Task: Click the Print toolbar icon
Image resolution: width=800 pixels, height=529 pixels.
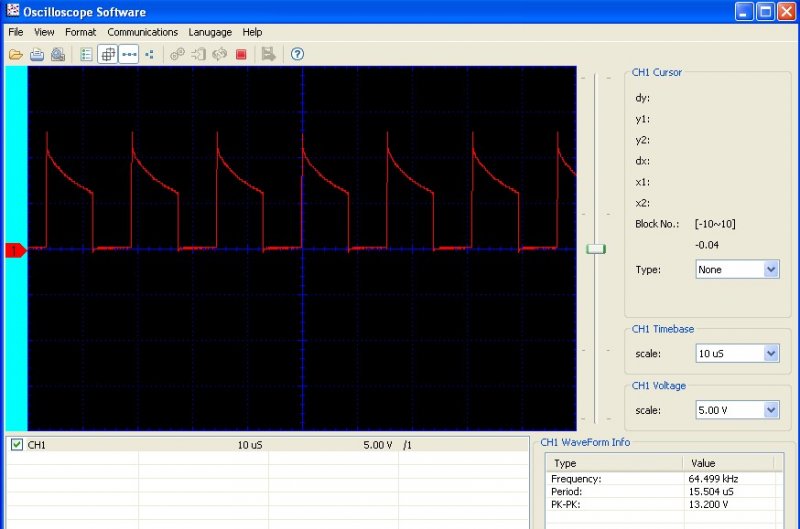Action: coord(37,54)
